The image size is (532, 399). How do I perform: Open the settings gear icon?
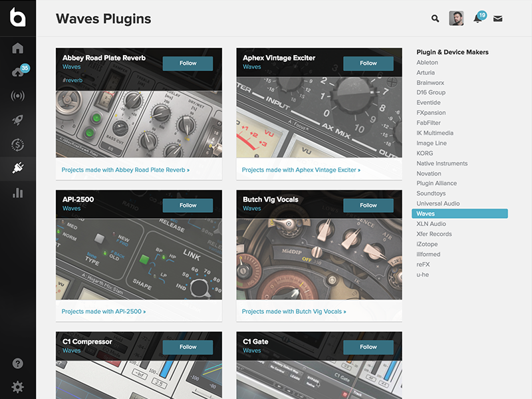click(x=17, y=386)
